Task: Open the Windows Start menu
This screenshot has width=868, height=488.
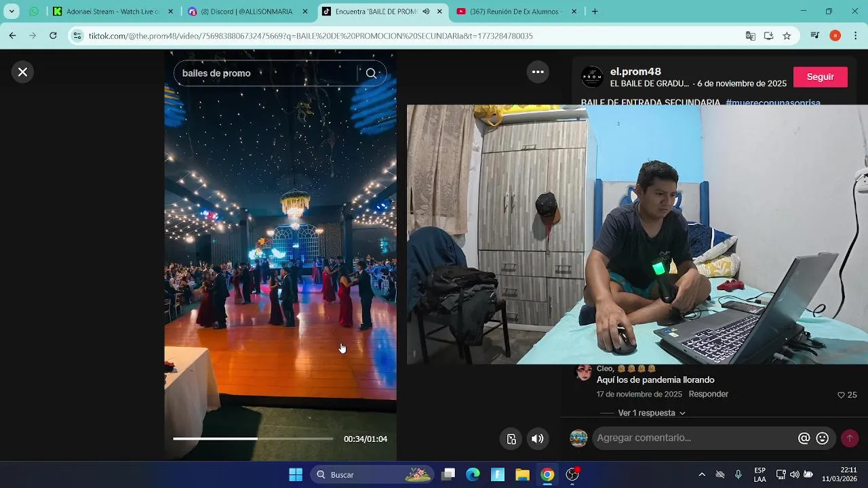Action: click(296, 474)
